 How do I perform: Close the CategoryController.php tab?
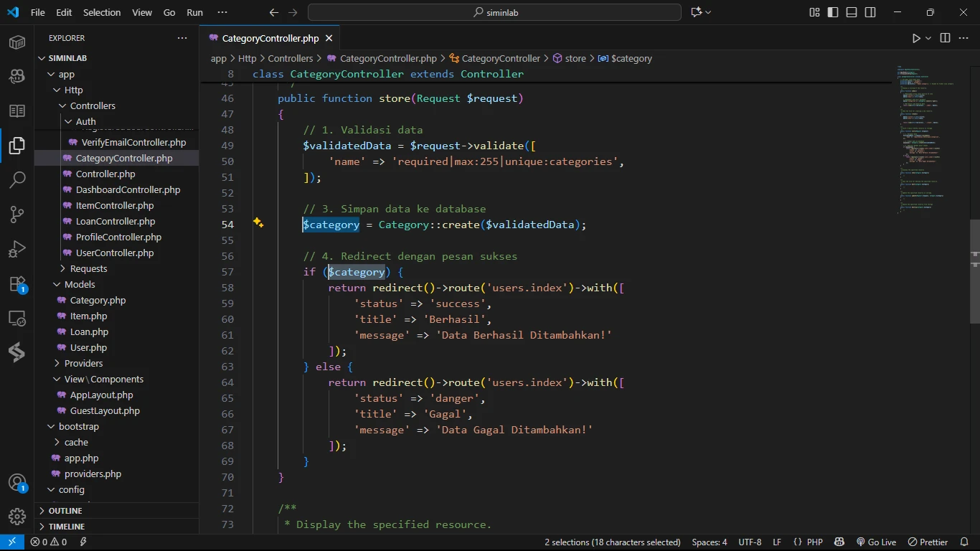(x=329, y=38)
